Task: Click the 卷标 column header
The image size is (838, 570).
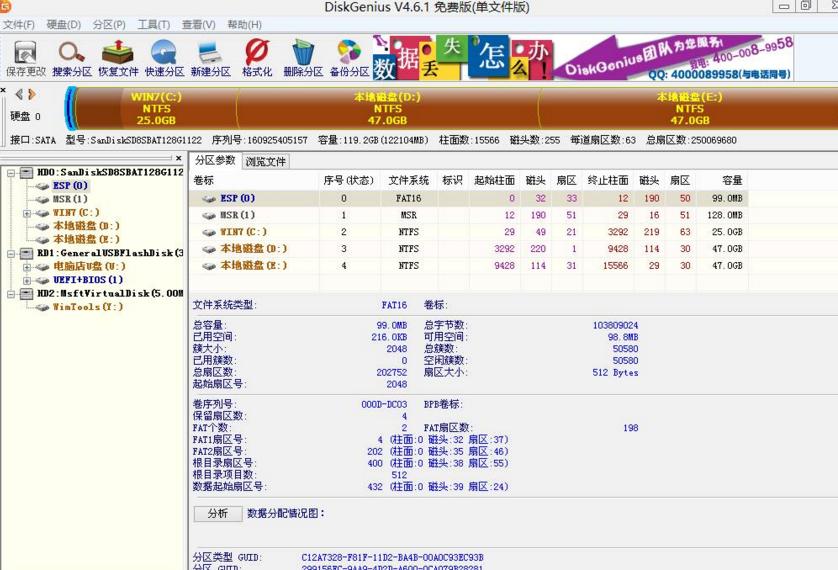Action: point(254,181)
